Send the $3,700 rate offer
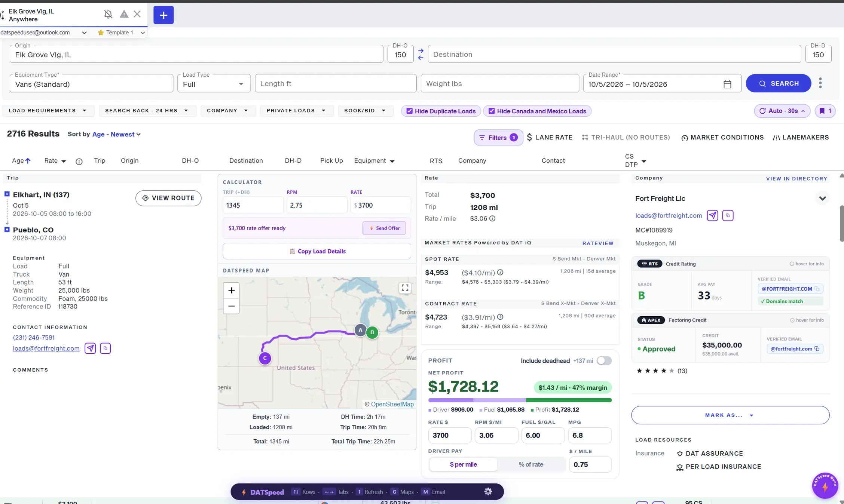Screen dimensions: 844x504 click(x=384, y=228)
